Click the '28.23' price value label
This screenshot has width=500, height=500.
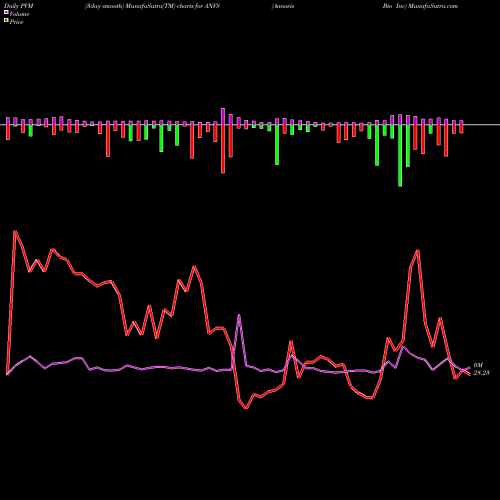(481, 373)
